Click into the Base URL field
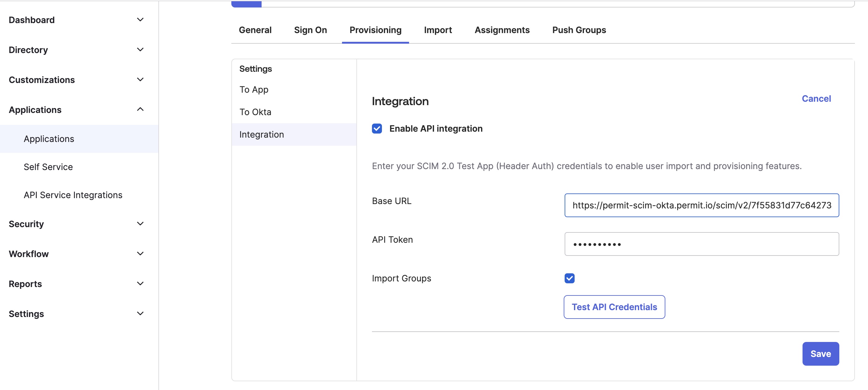 point(701,205)
